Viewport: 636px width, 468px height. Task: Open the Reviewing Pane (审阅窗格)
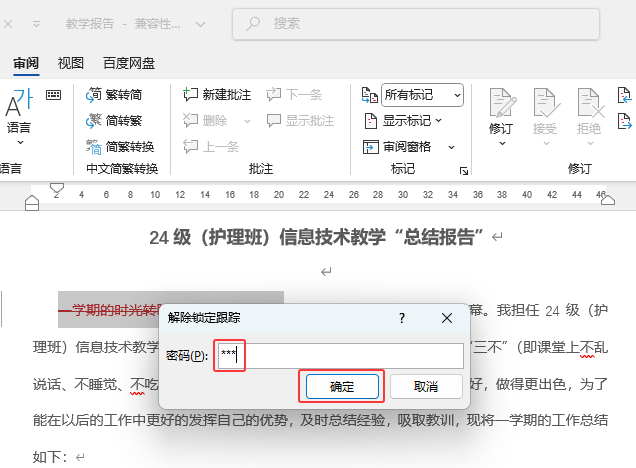398,146
